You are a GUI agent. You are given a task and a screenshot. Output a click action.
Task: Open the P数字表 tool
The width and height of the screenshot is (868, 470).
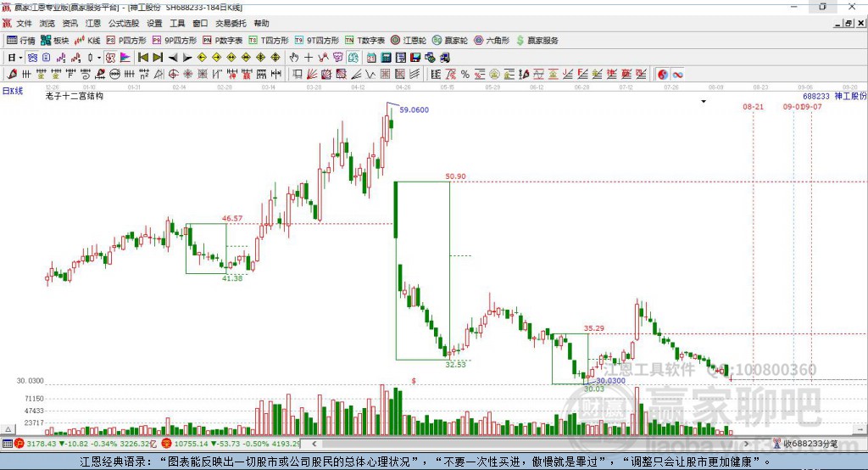point(223,41)
